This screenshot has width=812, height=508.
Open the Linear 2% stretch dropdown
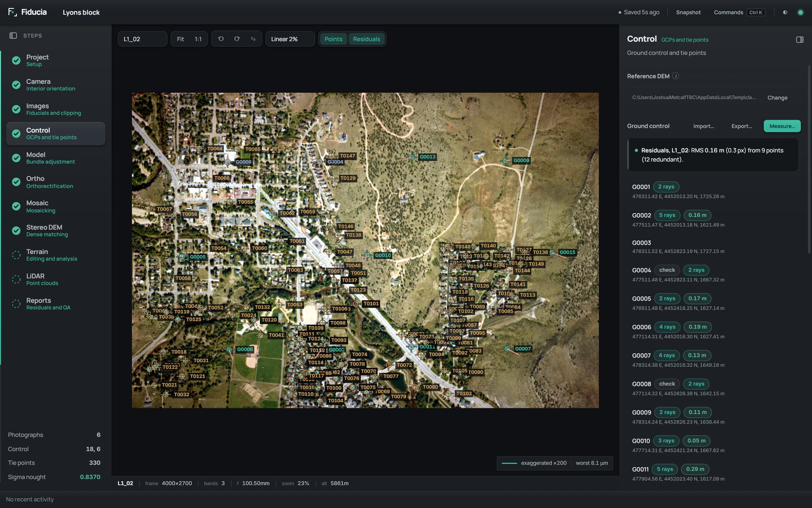coord(290,39)
